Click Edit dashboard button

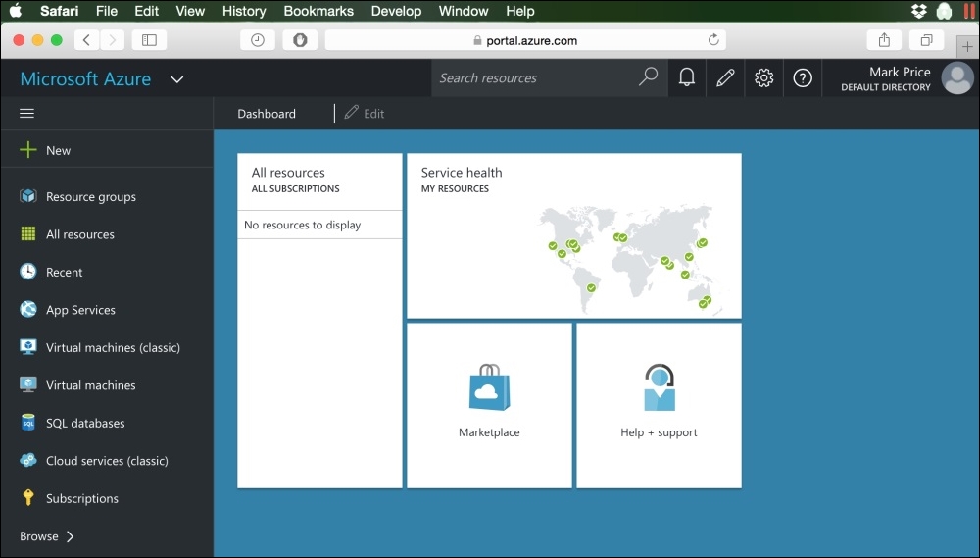tap(365, 113)
